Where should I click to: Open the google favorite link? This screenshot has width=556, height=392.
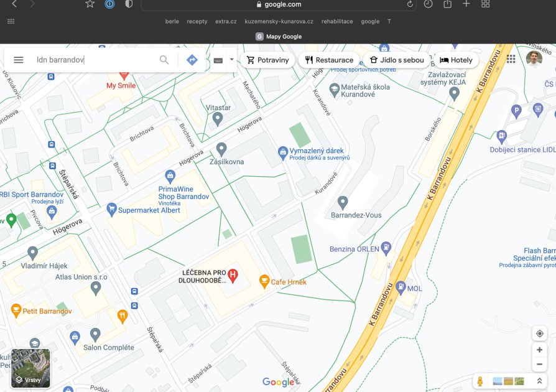click(370, 21)
